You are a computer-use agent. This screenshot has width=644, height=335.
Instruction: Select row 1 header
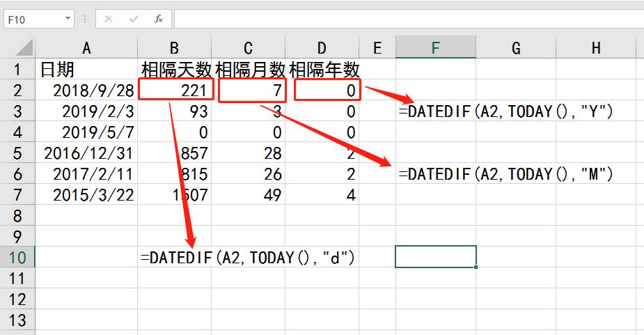(x=17, y=69)
